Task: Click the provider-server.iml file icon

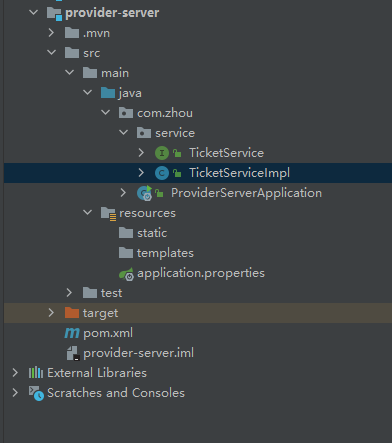Action: (72, 353)
